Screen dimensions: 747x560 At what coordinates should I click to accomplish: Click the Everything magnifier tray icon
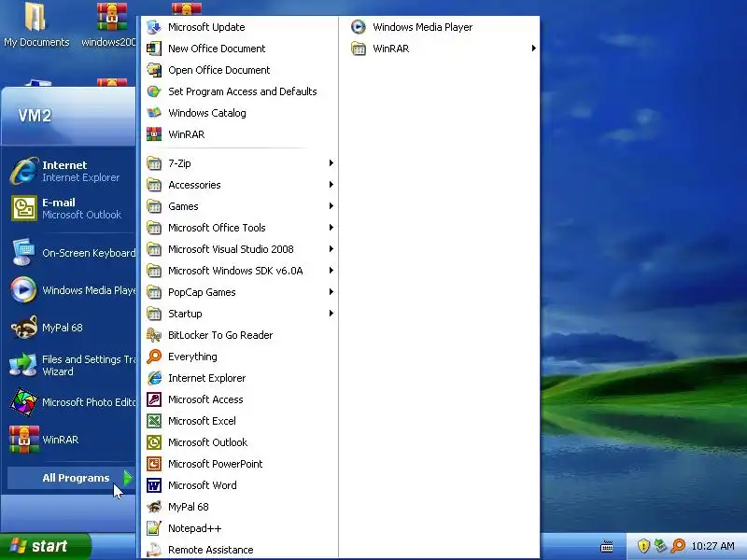678,546
